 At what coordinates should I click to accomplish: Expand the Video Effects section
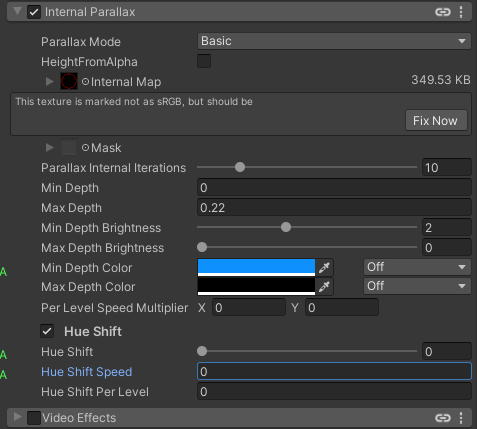[x=17, y=417]
